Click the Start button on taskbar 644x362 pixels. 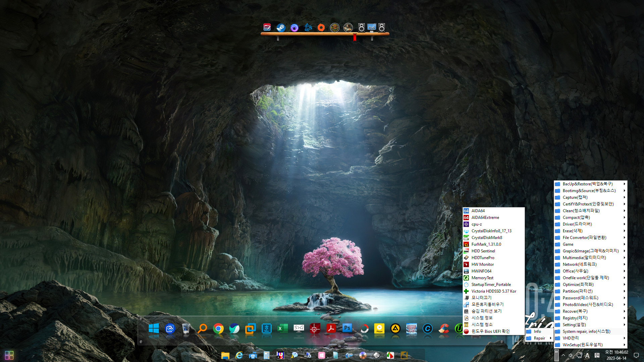click(x=9, y=355)
